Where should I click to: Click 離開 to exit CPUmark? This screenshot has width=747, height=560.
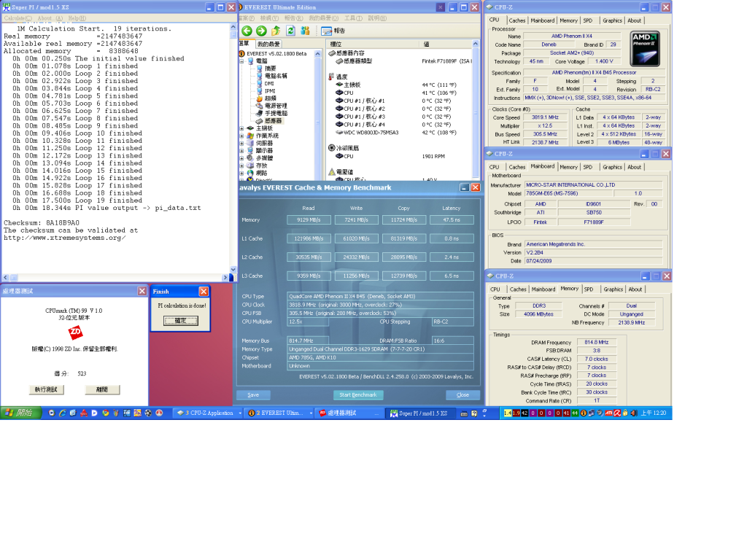click(102, 389)
